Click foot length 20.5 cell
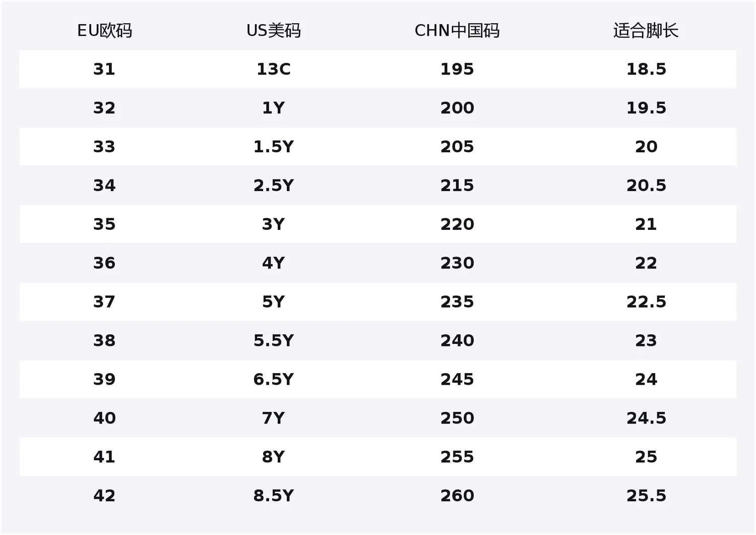This screenshot has width=756, height=535. click(x=646, y=186)
